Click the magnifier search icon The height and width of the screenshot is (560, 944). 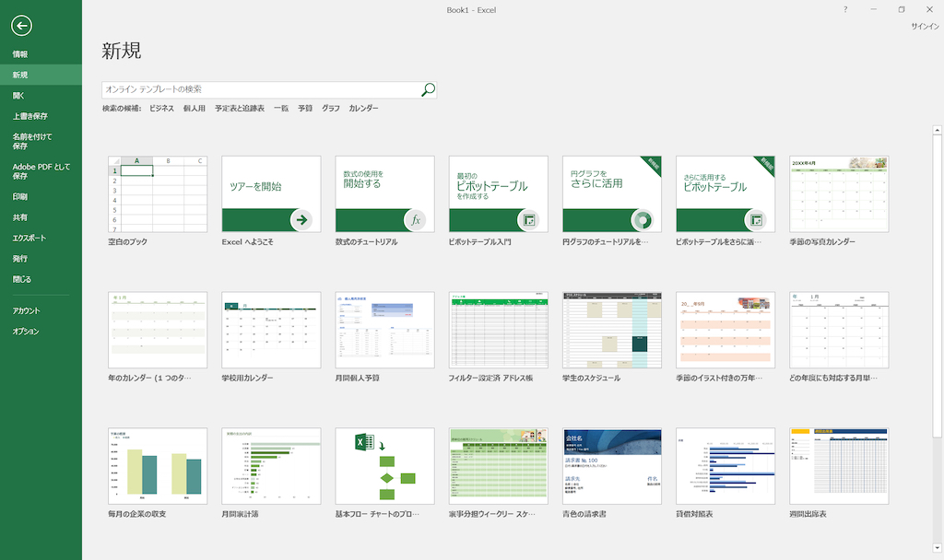428,89
